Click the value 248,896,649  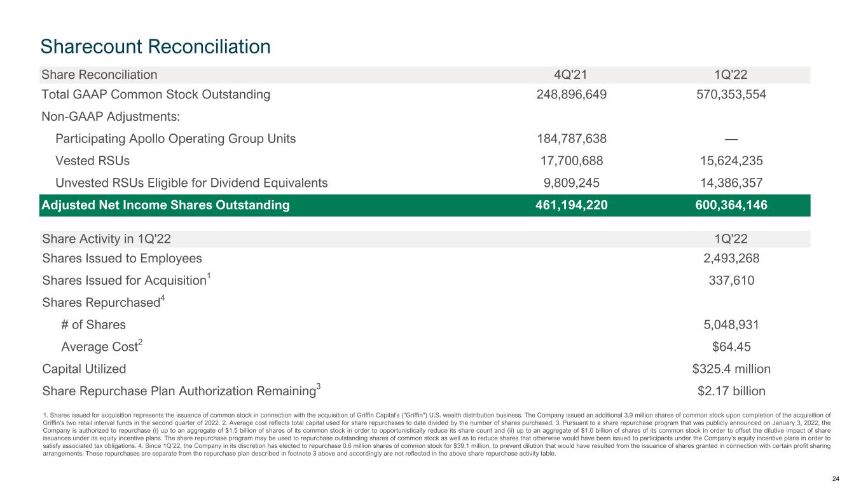[x=570, y=95]
